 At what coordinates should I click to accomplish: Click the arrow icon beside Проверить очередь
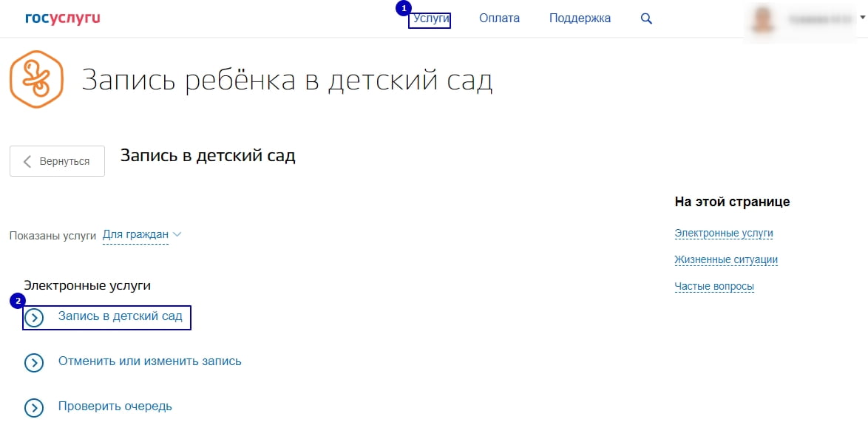coord(34,407)
